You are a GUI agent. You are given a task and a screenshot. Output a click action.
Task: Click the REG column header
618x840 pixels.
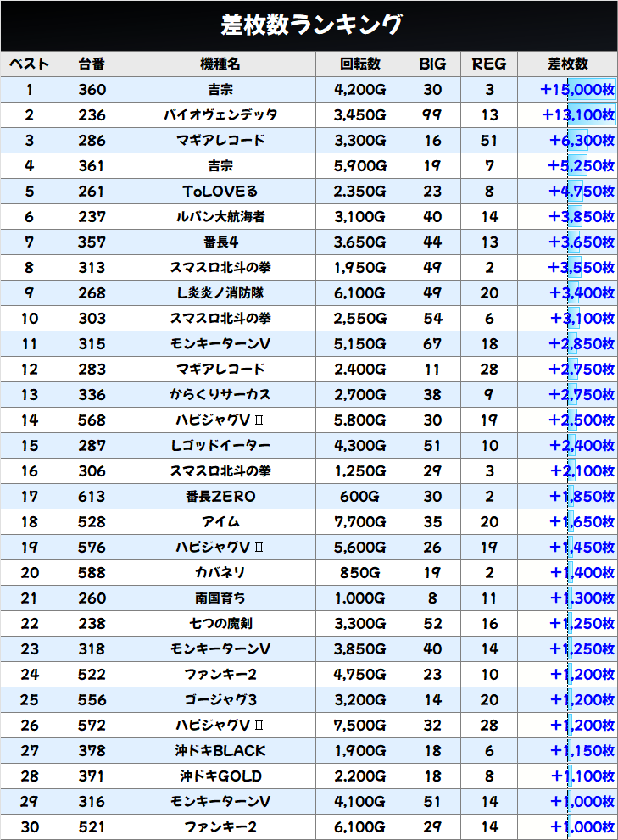489,64
